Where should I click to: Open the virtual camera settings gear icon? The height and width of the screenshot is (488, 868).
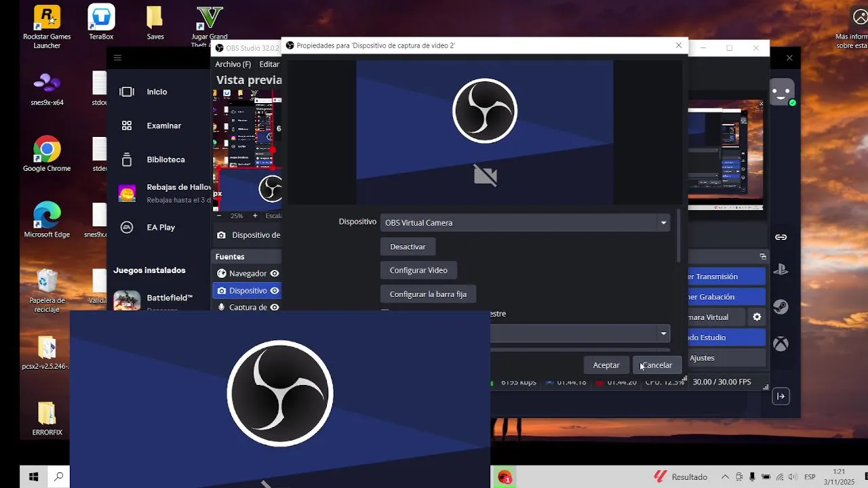pyautogui.click(x=757, y=317)
